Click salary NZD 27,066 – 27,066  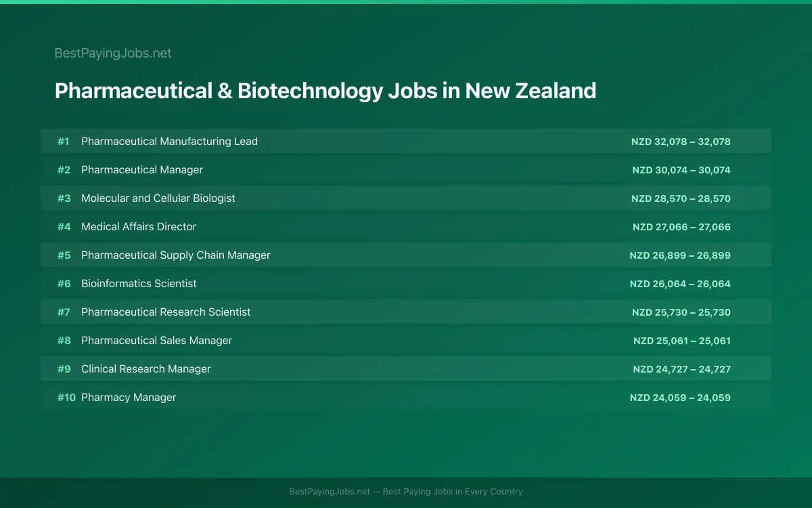pos(681,227)
